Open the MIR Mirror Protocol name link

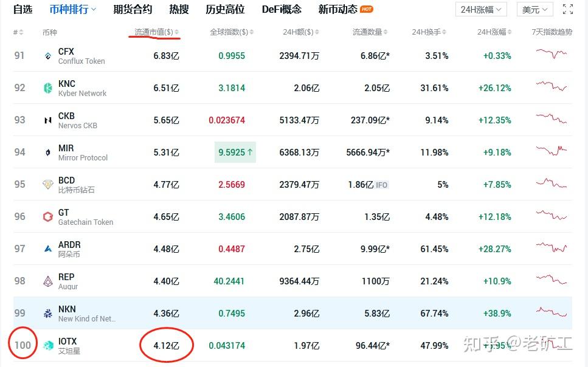point(83,153)
